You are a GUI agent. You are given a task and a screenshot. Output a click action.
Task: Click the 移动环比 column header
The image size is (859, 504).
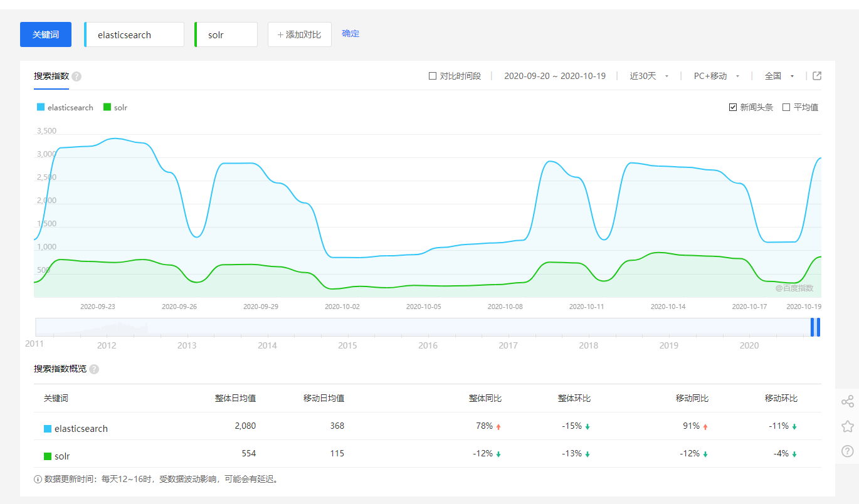tap(781, 398)
